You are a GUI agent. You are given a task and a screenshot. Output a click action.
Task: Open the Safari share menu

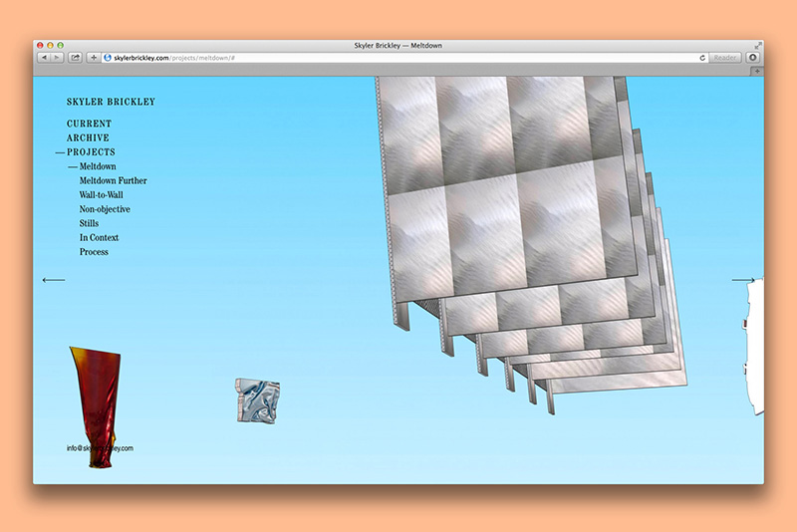point(75,58)
